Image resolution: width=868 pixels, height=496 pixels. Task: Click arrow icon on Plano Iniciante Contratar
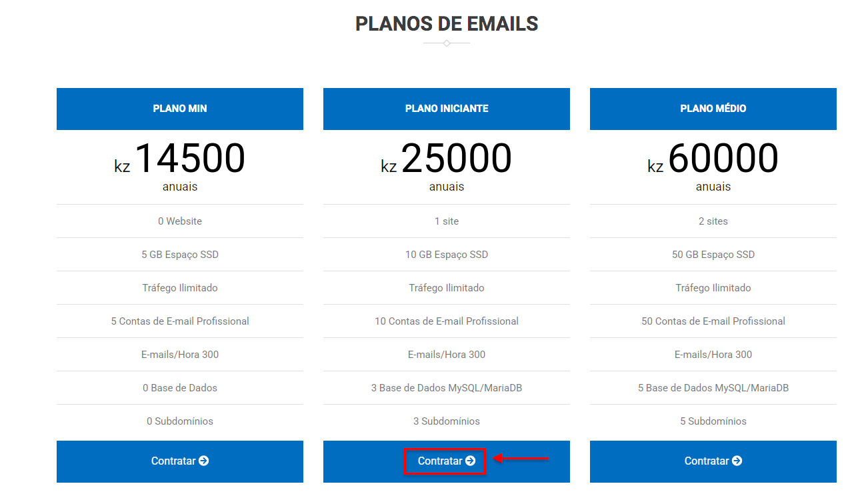coord(471,461)
